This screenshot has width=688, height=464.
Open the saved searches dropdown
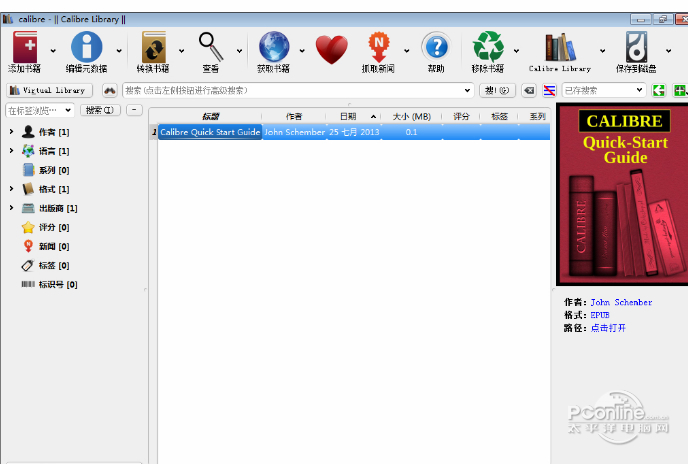640,90
